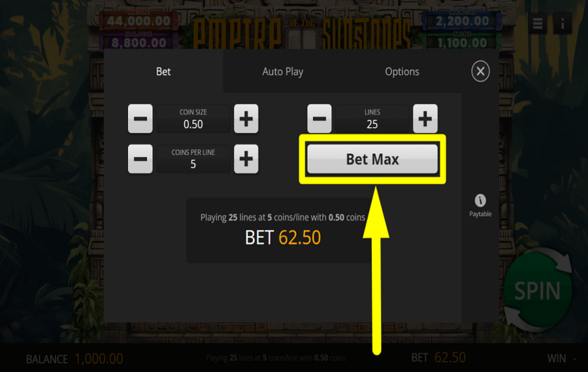Open the hamburger menu icon
The width and height of the screenshot is (588, 372).
pos(538,23)
